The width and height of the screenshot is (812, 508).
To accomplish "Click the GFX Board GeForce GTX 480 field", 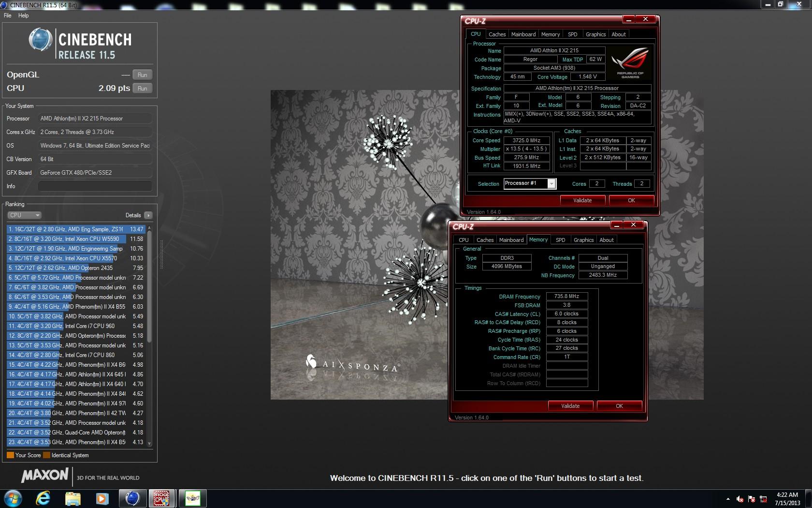I will [x=95, y=173].
